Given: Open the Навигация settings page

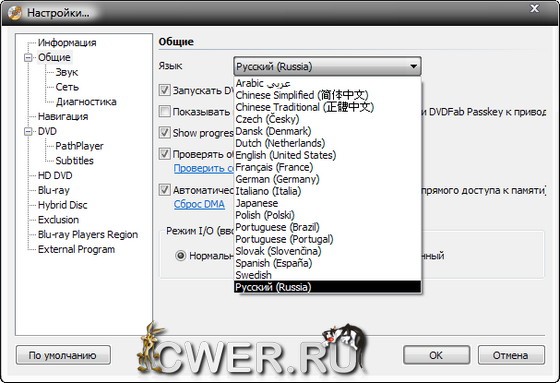Looking at the screenshot, I should [63, 116].
